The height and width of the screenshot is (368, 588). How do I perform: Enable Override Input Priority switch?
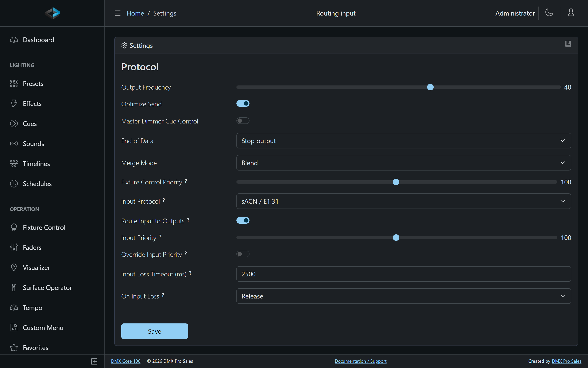click(243, 254)
